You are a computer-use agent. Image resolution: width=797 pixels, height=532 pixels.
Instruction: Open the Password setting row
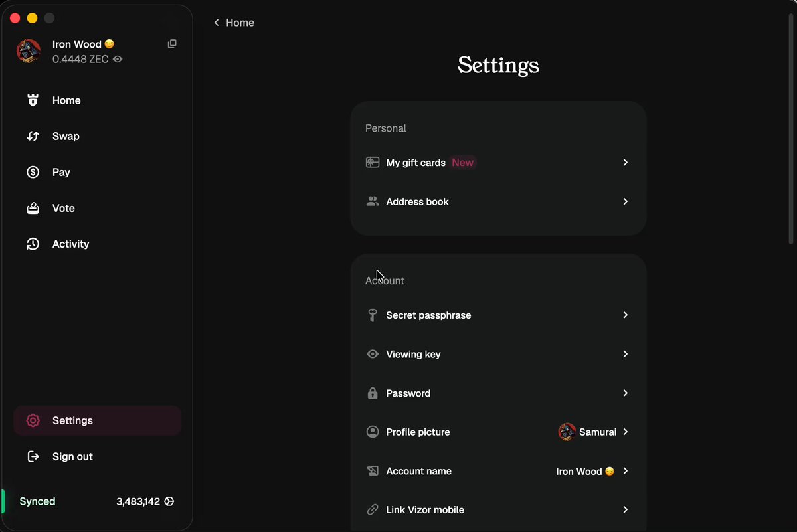click(x=498, y=393)
